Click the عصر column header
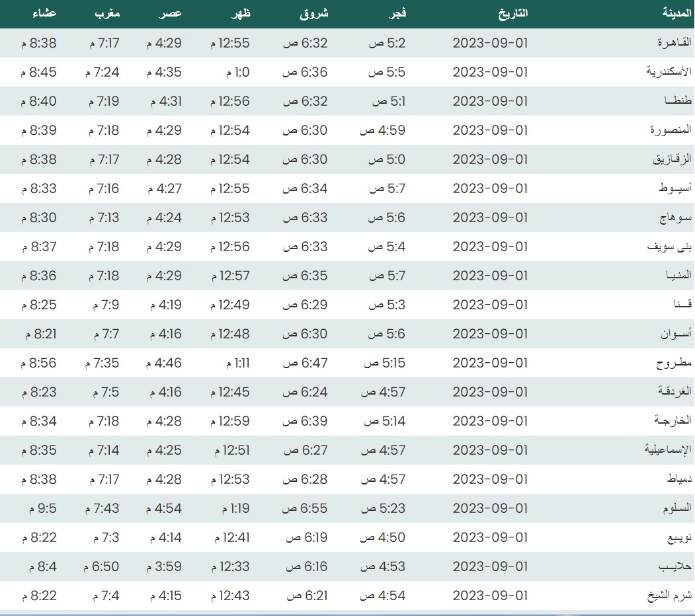The height and width of the screenshot is (616, 695). coord(170,13)
